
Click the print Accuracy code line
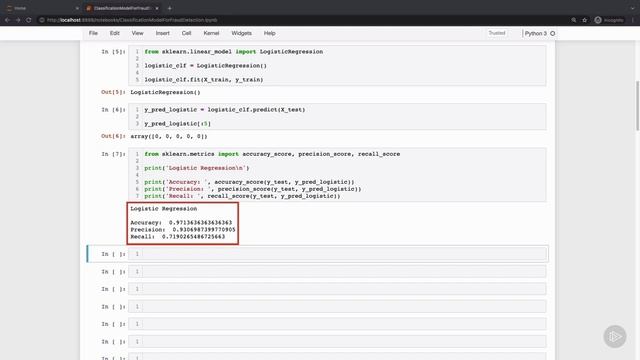pyautogui.click(x=249, y=182)
